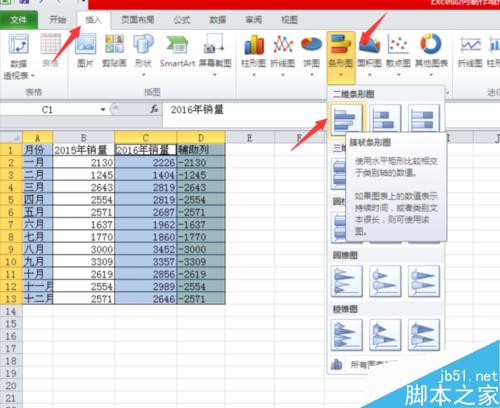Select column D header

coord(201,137)
